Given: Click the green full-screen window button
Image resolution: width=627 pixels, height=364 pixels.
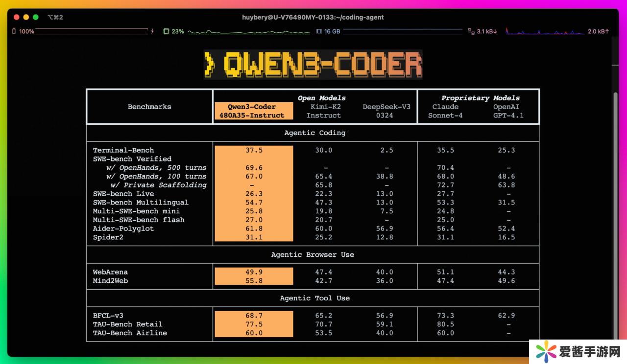Looking at the screenshot, I should [x=36, y=17].
